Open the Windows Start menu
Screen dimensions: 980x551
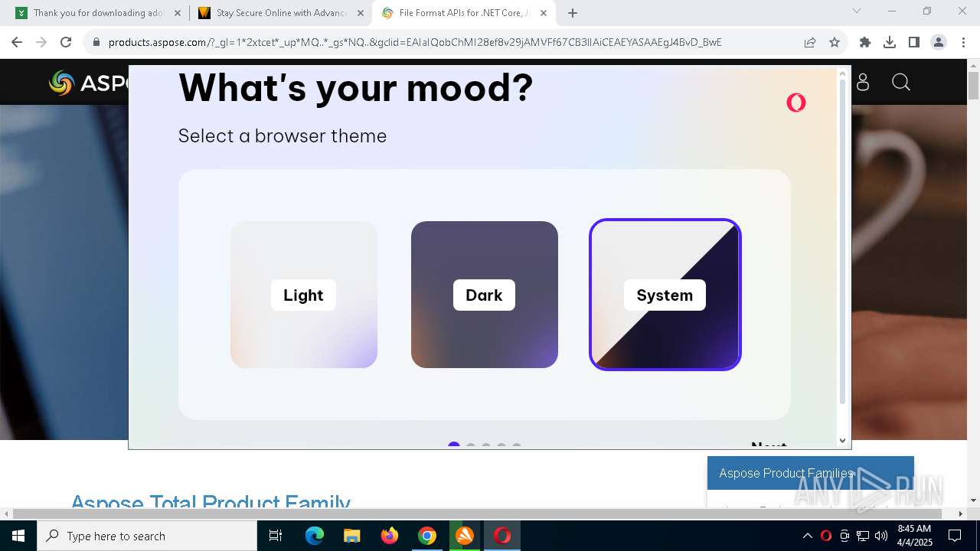18,536
